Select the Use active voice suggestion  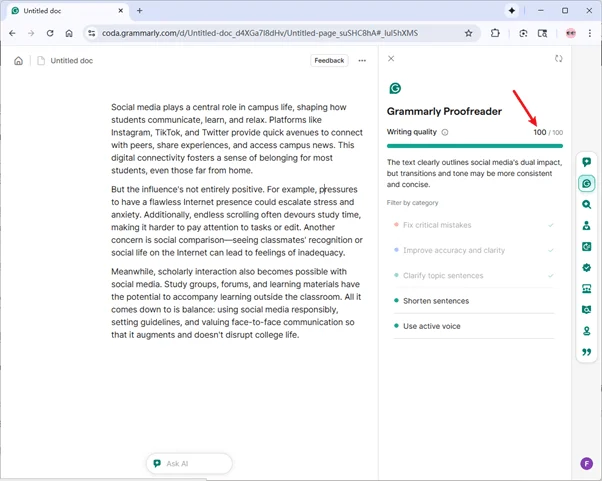(x=431, y=326)
